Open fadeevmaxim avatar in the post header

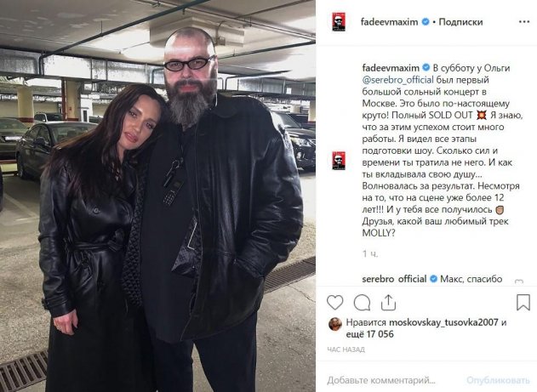click(339, 22)
